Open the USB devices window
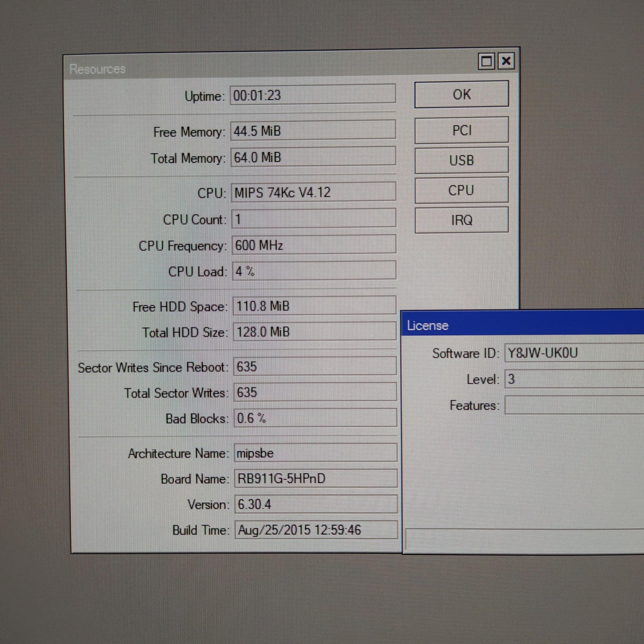The width and height of the screenshot is (644, 644). tap(461, 160)
